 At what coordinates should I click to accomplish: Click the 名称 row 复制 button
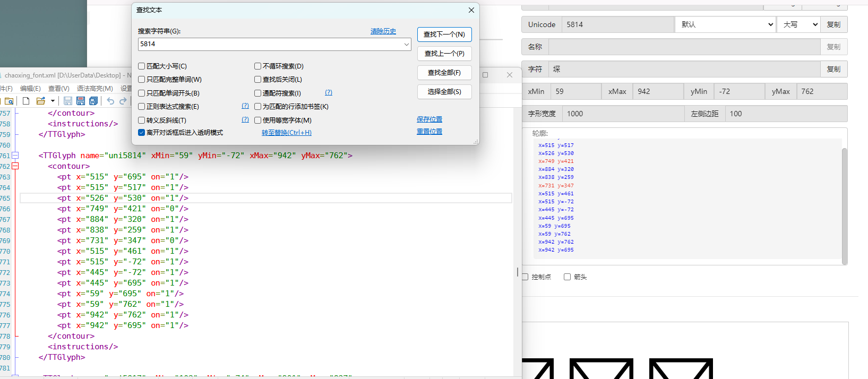coord(833,47)
